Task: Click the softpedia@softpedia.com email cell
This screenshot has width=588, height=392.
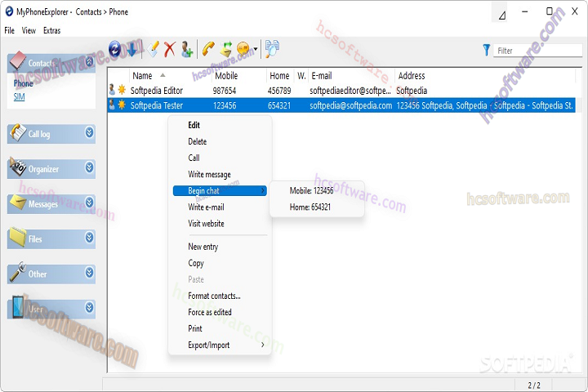Action: pyautogui.click(x=351, y=106)
